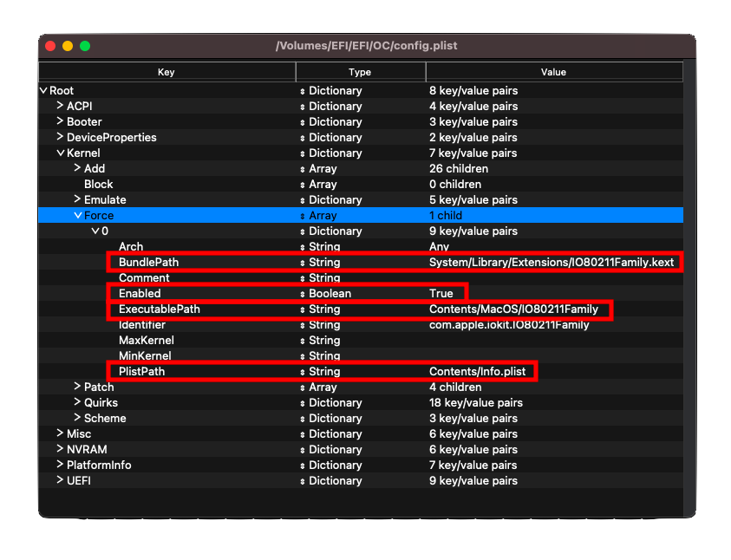Expand the UEFI dictionary node
Image resolution: width=731 pixels, height=560 pixels.
click(x=60, y=480)
